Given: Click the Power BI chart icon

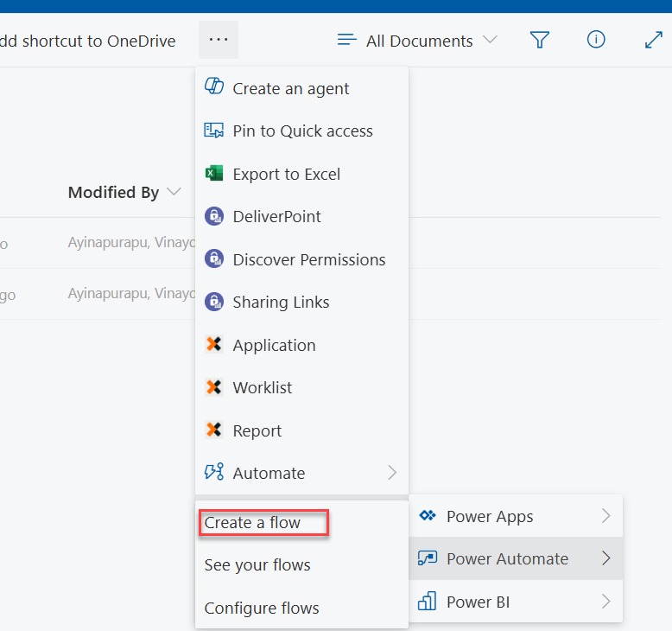Looking at the screenshot, I should coord(428,601).
